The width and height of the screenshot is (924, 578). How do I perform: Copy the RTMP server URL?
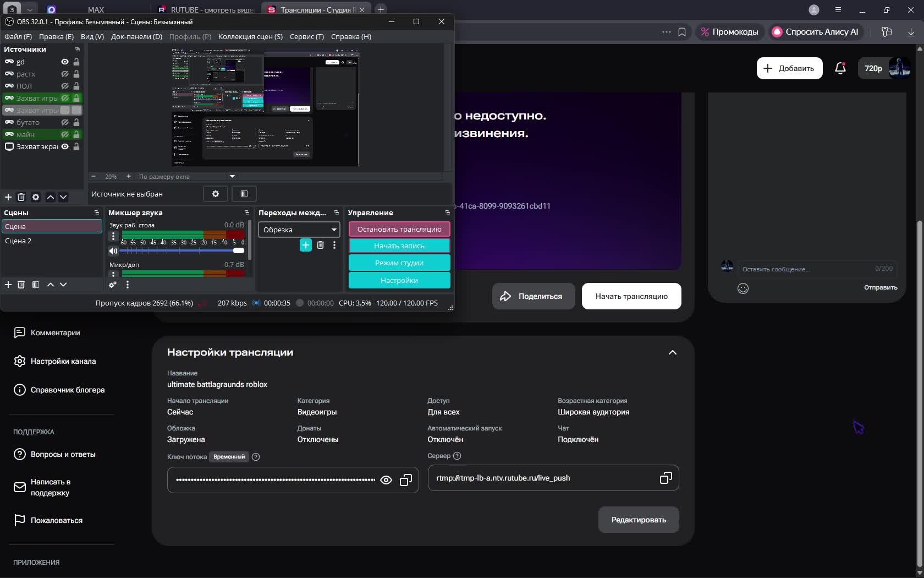pyautogui.click(x=666, y=478)
